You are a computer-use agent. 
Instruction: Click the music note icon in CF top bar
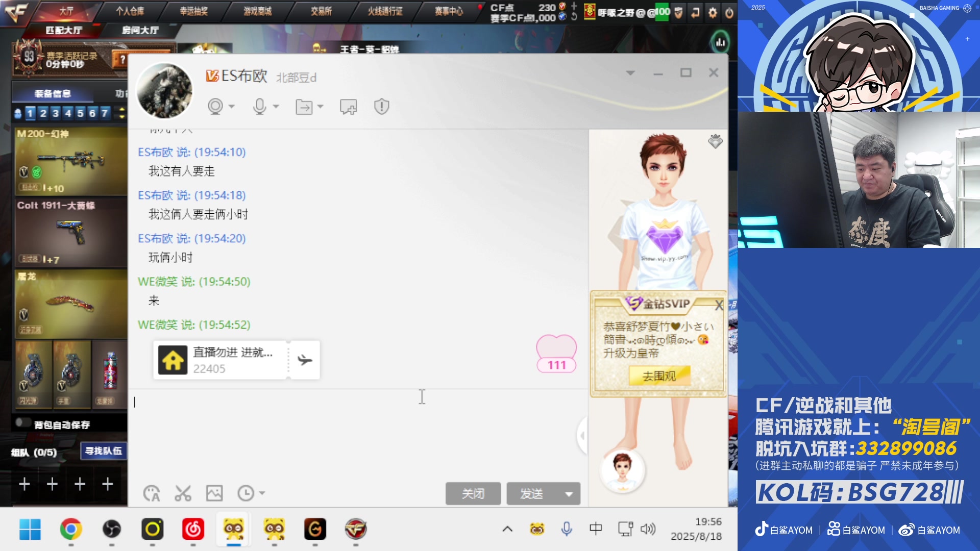[x=695, y=13]
